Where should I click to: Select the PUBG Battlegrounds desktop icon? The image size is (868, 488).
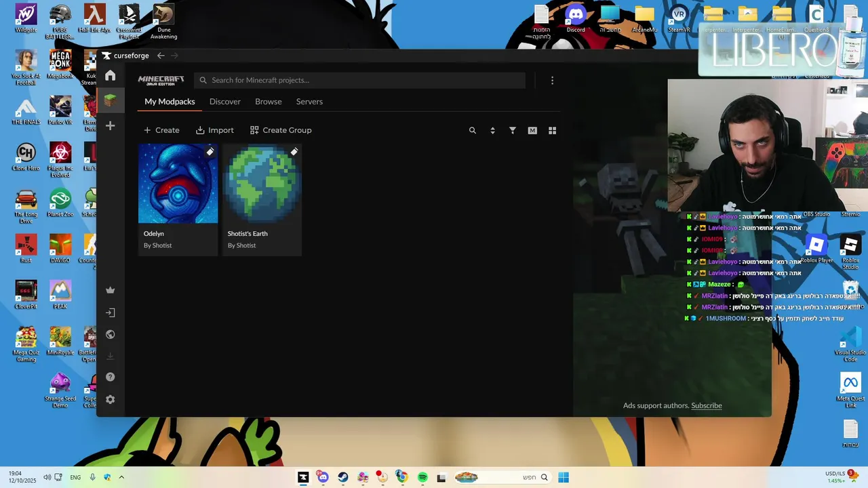[x=60, y=21]
